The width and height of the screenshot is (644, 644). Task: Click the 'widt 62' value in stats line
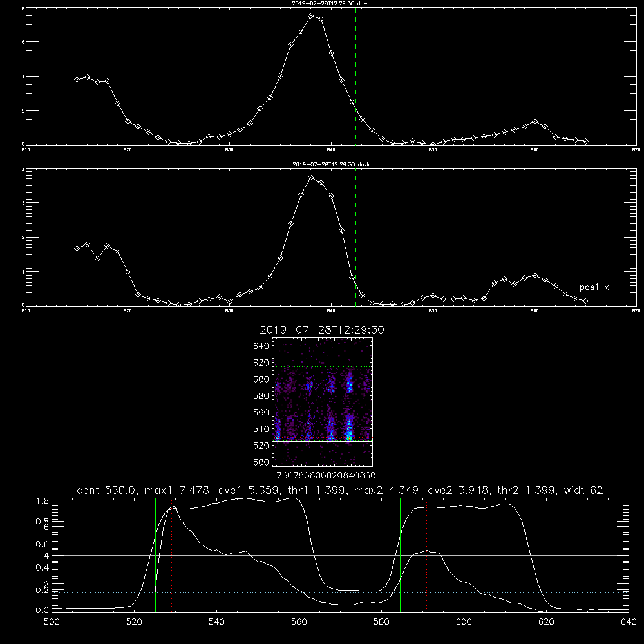click(x=583, y=490)
